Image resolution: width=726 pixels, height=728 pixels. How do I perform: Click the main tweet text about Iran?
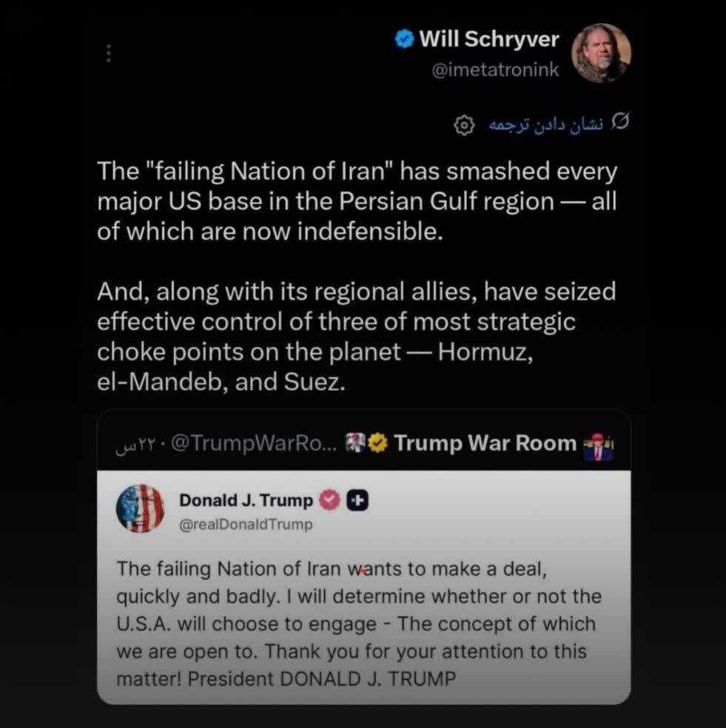[x=357, y=276]
